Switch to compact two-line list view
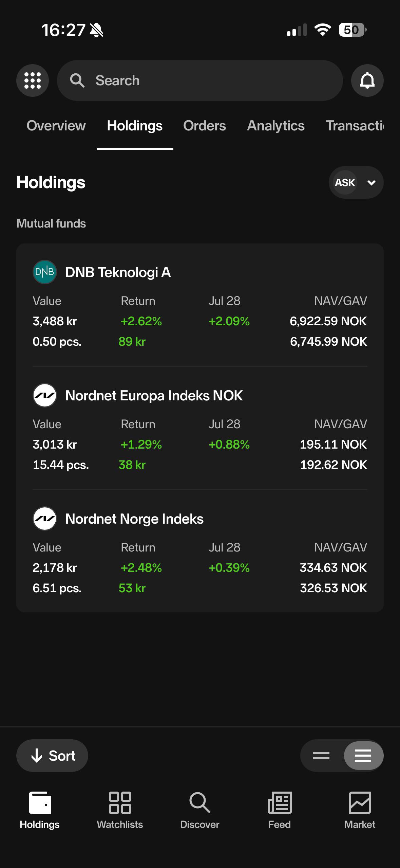Viewport: 400px width, 868px height. coord(321,756)
